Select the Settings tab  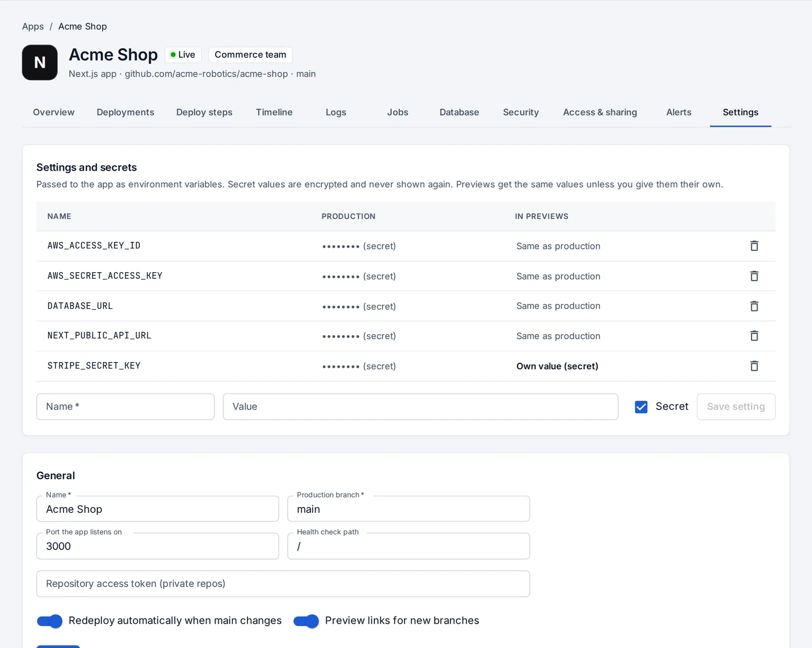[x=740, y=112]
